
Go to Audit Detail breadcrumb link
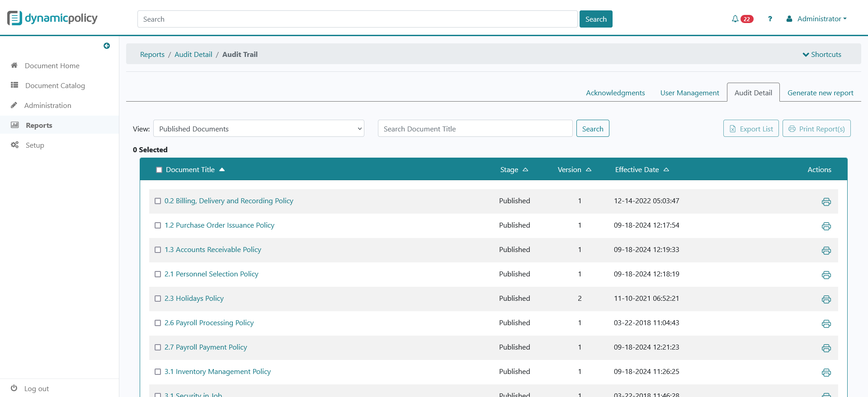pos(193,54)
